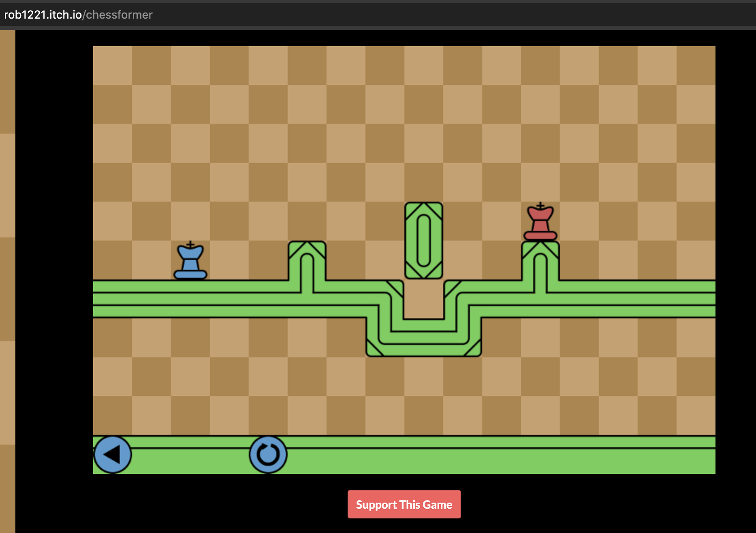The height and width of the screenshot is (533, 756).
Task: Click the red king piece
Action: pos(540,222)
